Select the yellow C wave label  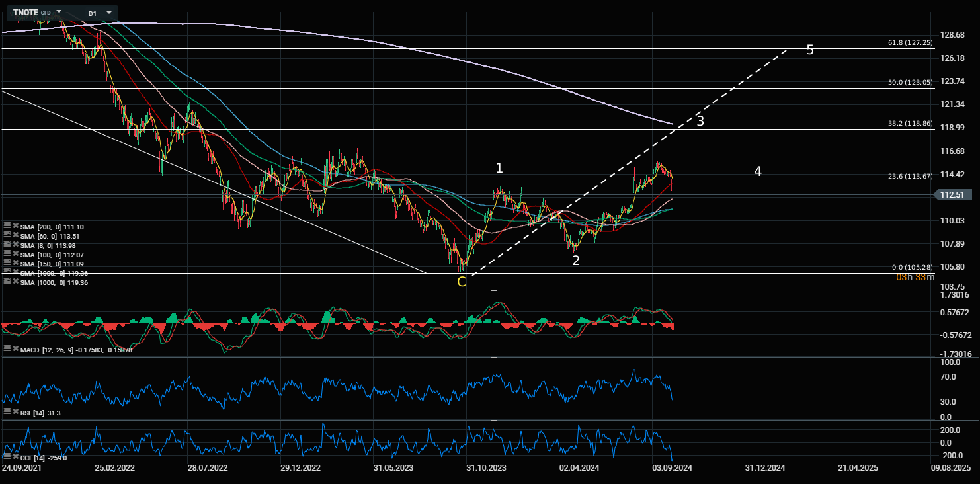click(x=462, y=282)
